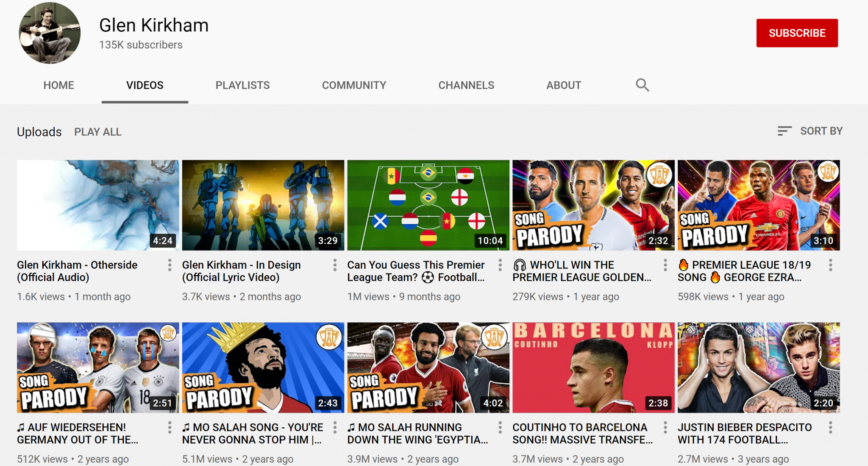
Task: Open the Uploads section dropdown label
Action: (39, 132)
